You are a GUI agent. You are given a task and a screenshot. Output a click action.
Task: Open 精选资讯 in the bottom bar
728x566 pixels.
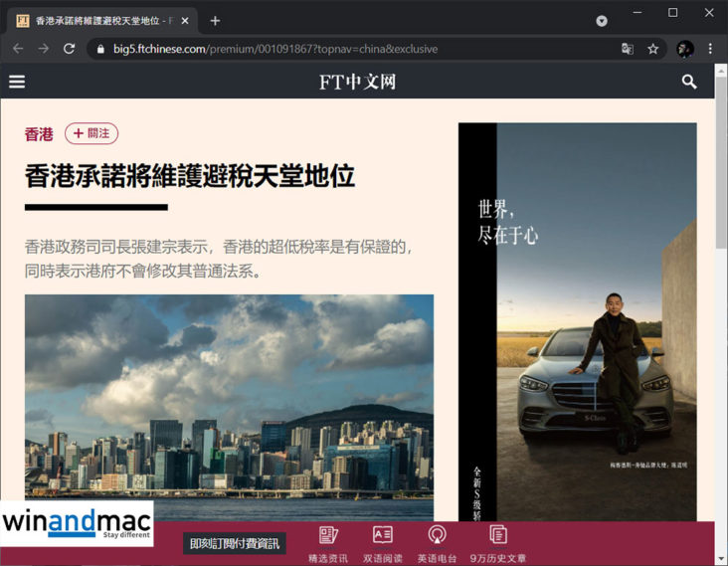[x=328, y=544]
